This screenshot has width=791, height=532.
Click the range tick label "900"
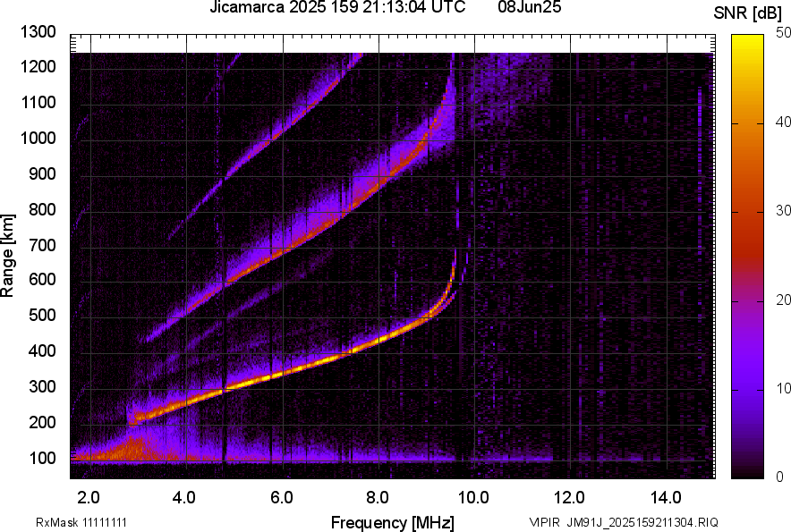coord(42,174)
